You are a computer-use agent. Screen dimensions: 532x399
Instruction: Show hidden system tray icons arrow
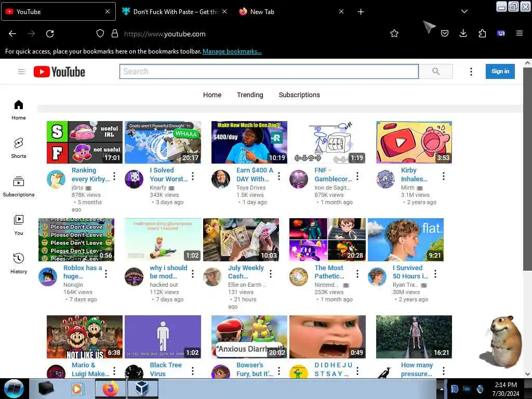pos(442,389)
